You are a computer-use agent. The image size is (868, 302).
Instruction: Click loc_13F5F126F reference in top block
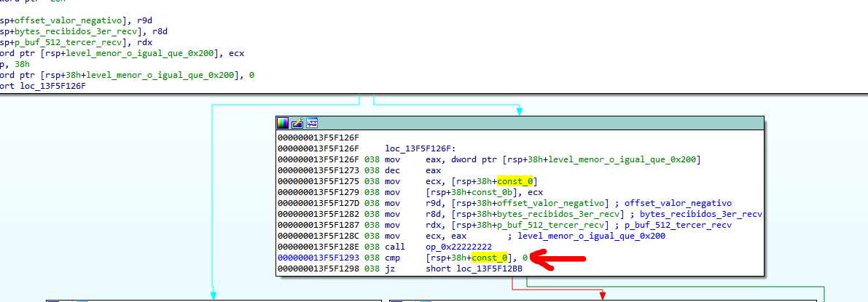53,86
